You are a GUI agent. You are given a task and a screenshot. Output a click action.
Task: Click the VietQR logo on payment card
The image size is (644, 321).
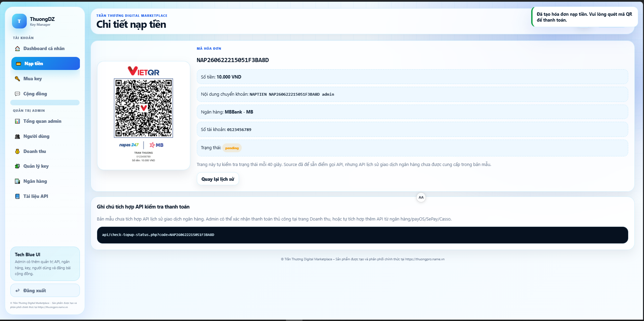[x=144, y=71]
